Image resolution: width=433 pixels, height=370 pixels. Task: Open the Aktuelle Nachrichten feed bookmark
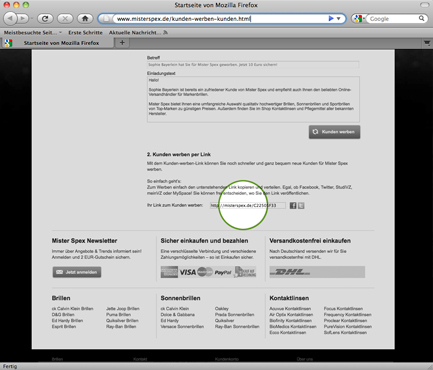(x=138, y=32)
